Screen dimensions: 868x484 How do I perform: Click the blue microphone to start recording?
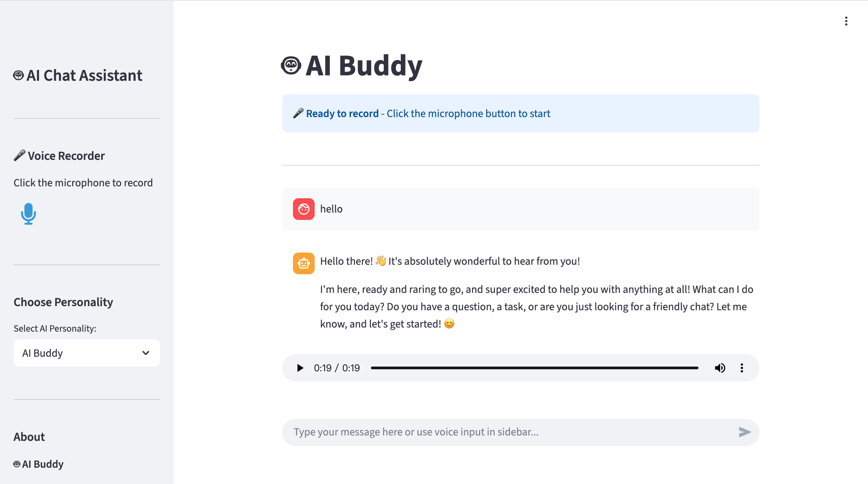point(28,214)
